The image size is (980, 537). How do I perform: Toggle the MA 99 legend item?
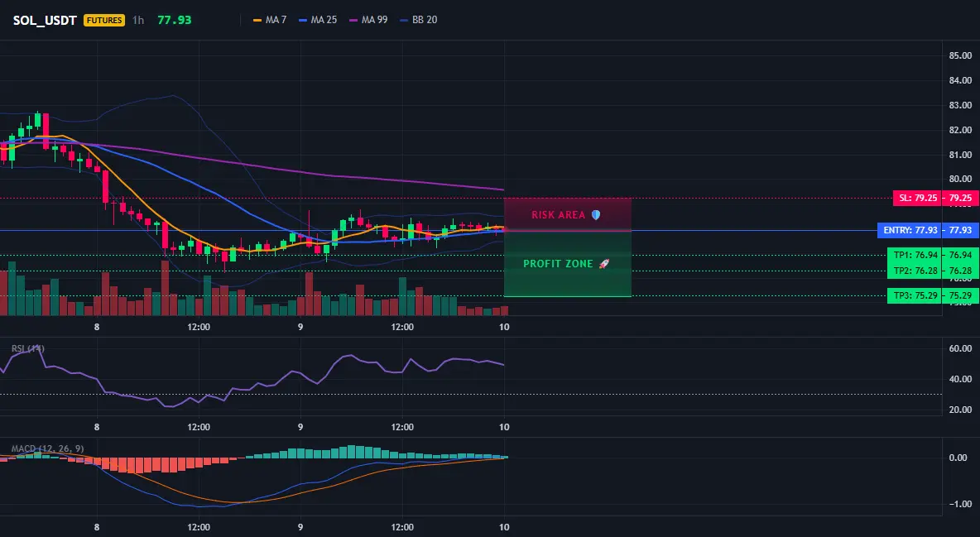point(368,20)
